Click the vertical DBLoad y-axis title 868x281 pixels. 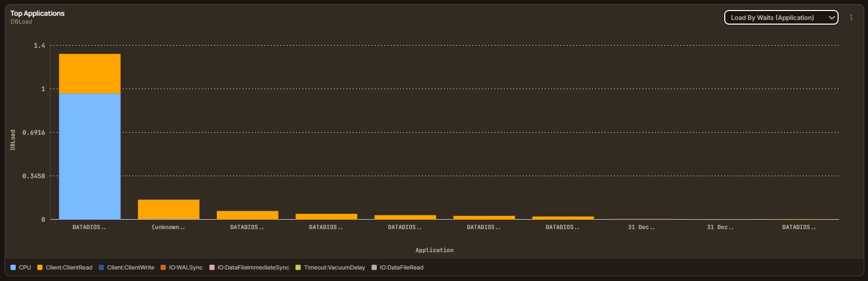click(x=13, y=140)
